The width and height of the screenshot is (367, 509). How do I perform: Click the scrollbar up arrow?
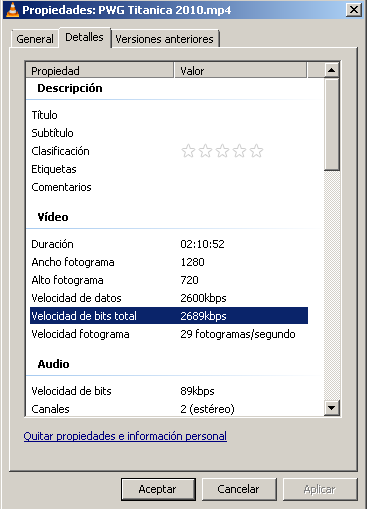pos(331,70)
